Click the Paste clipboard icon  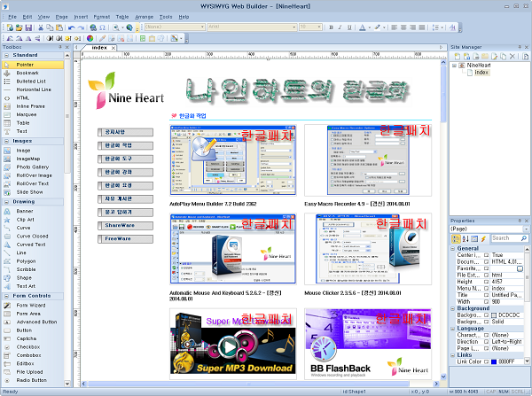click(x=59, y=27)
